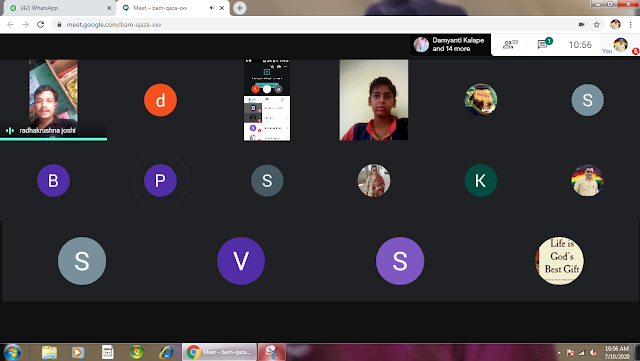The height and width of the screenshot is (361, 640).
Task: Select the girl in red video tile
Action: pyautogui.click(x=374, y=100)
